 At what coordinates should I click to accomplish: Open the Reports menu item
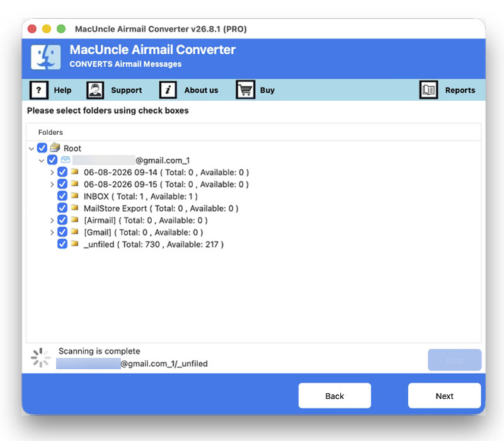pyautogui.click(x=460, y=90)
